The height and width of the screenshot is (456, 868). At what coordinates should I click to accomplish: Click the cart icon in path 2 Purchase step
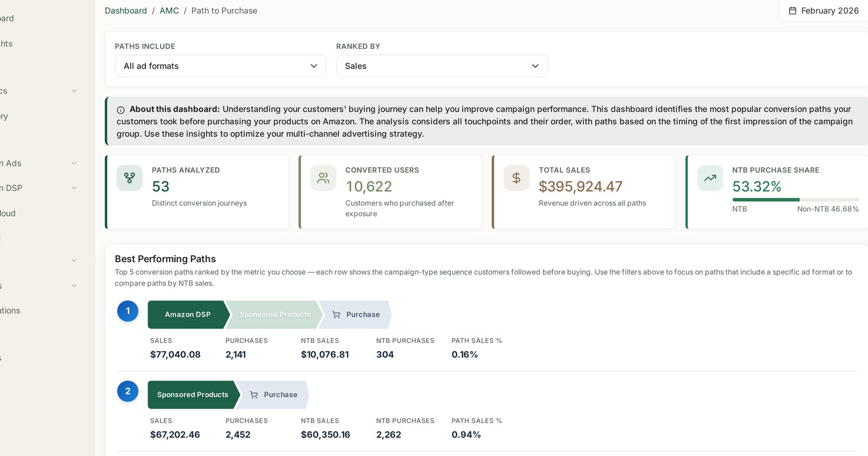click(x=254, y=395)
